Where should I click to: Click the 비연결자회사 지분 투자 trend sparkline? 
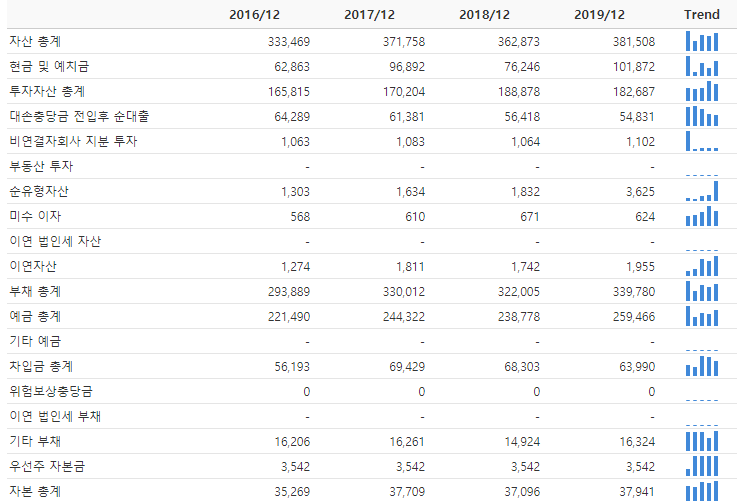pyautogui.click(x=702, y=141)
